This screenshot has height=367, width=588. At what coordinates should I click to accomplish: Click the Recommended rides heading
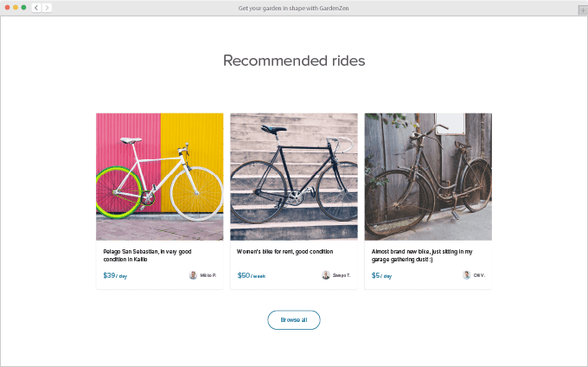tap(294, 61)
